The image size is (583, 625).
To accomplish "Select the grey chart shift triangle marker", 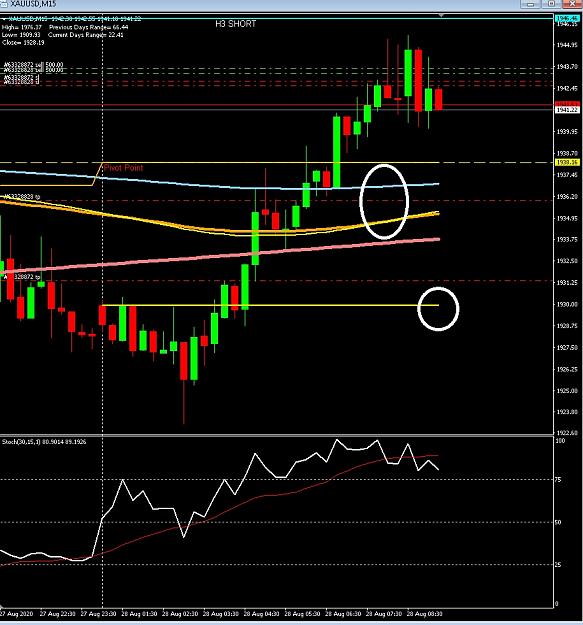I will point(441,15).
